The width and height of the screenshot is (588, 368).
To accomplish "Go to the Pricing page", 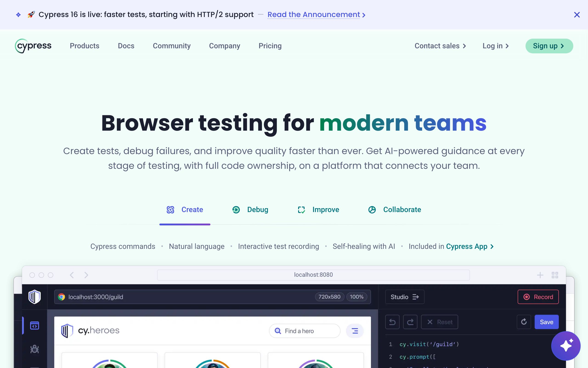I will click(x=270, y=46).
